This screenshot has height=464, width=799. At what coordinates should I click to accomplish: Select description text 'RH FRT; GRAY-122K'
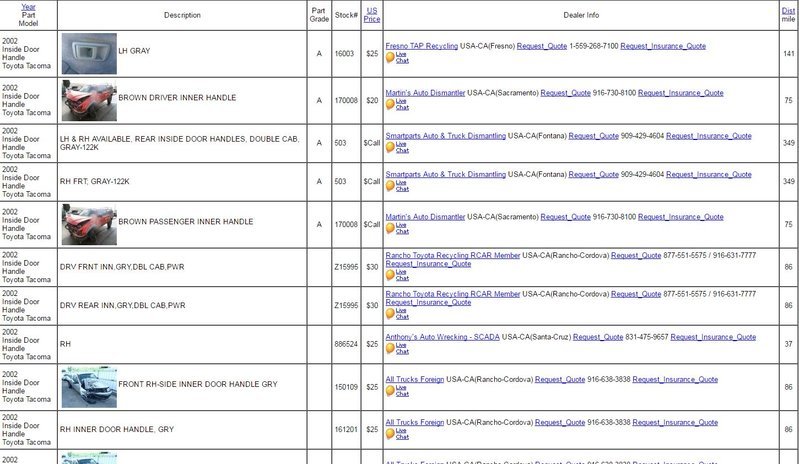coord(94,181)
